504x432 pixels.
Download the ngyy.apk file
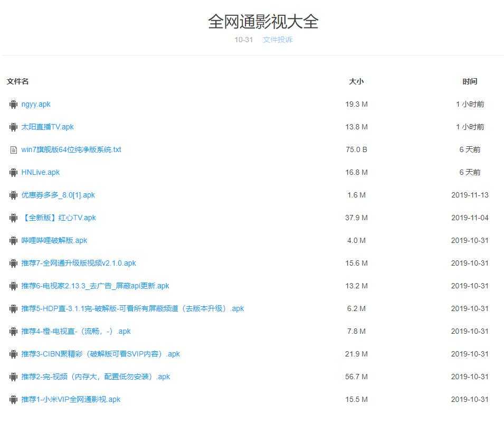36,104
